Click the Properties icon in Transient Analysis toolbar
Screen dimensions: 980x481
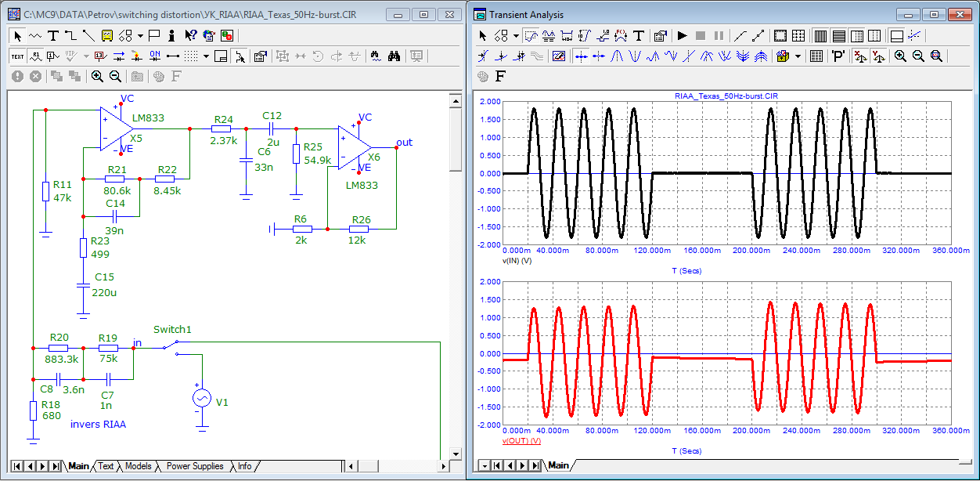click(660, 35)
